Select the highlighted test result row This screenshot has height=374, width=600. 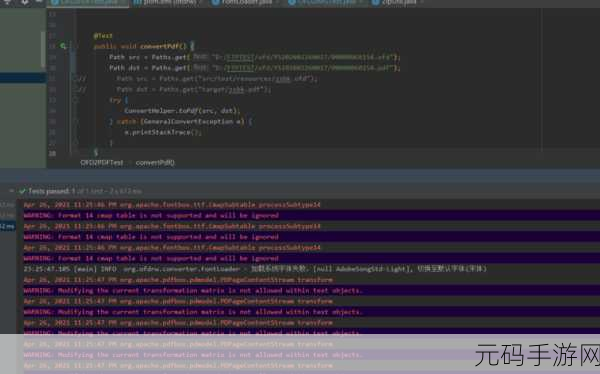(8, 226)
